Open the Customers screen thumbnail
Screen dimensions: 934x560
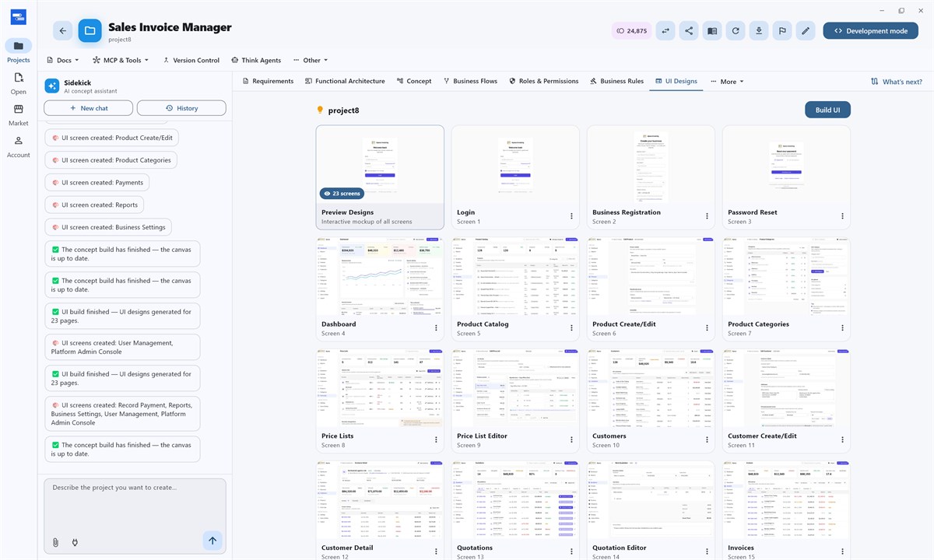coord(651,389)
